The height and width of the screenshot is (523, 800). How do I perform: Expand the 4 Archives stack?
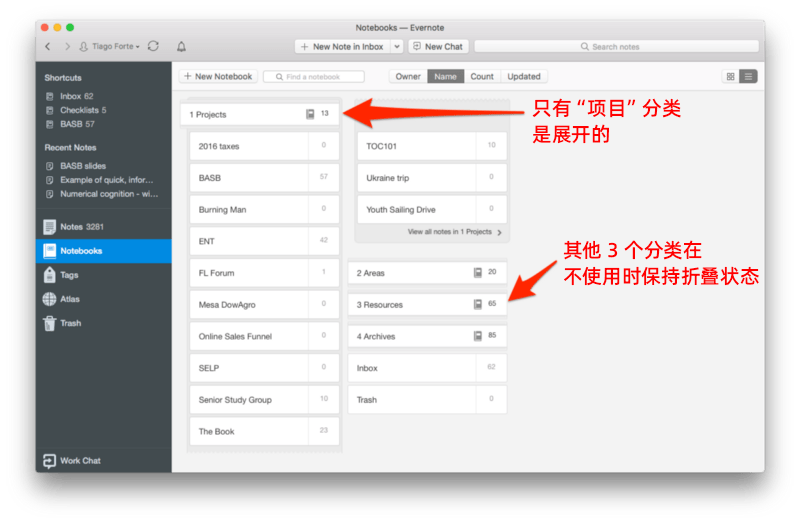tap(428, 336)
